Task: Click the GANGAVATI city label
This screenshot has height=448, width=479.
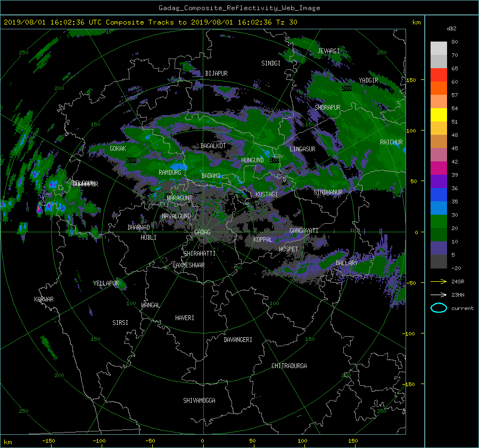Action: [x=304, y=231]
